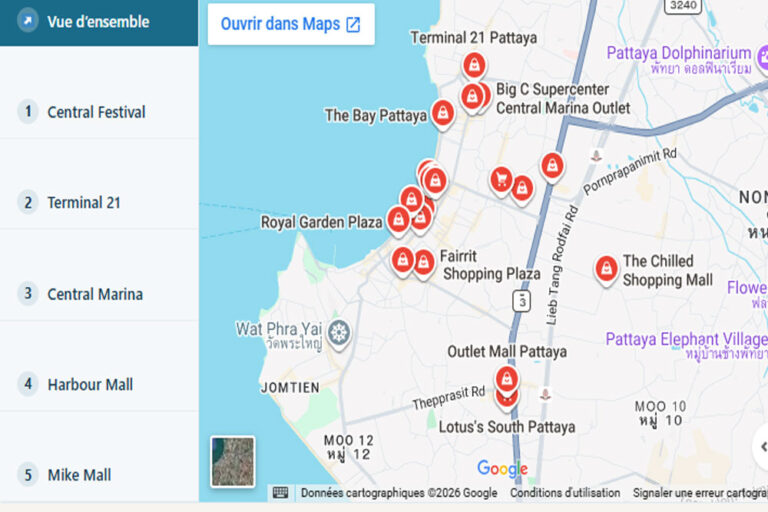Click shopping pin right of the cart pin

click(523, 189)
